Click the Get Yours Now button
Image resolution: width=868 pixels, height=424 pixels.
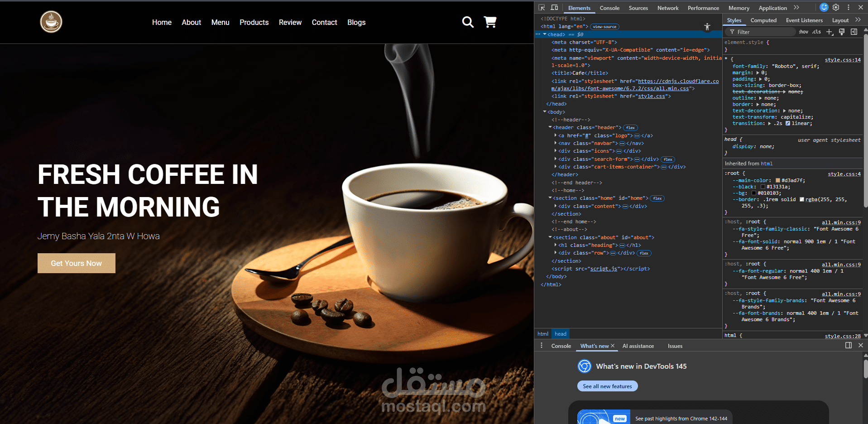pos(77,263)
